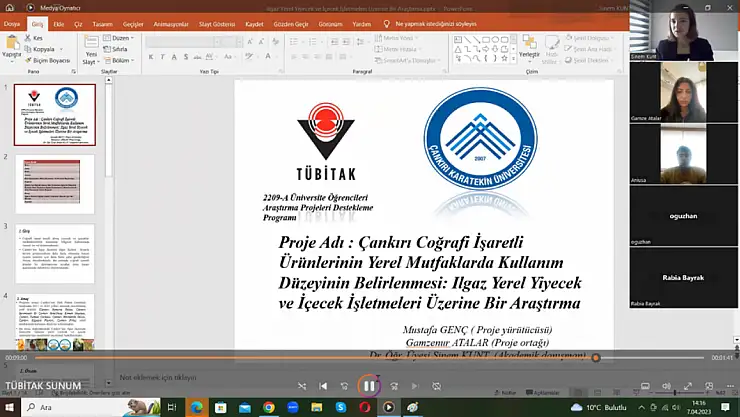The image size is (740, 417).
Task: Toggle repeat mode in media player
Action: coord(437,386)
